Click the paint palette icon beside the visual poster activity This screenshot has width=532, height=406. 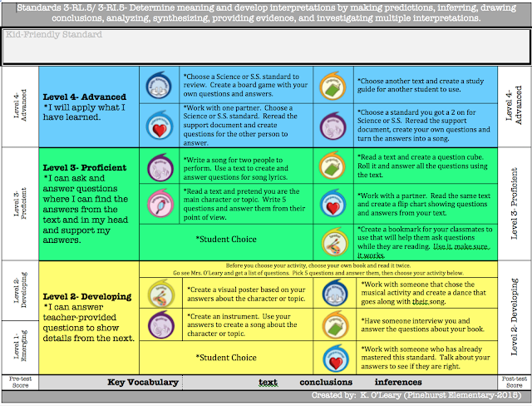pyautogui.click(x=161, y=294)
